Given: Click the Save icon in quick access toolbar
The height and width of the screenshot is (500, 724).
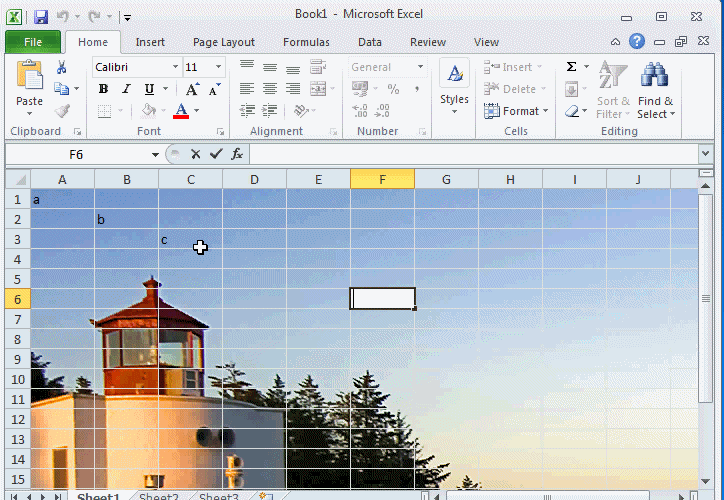Looking at the screenshot, I should click(x=41, y=17).
